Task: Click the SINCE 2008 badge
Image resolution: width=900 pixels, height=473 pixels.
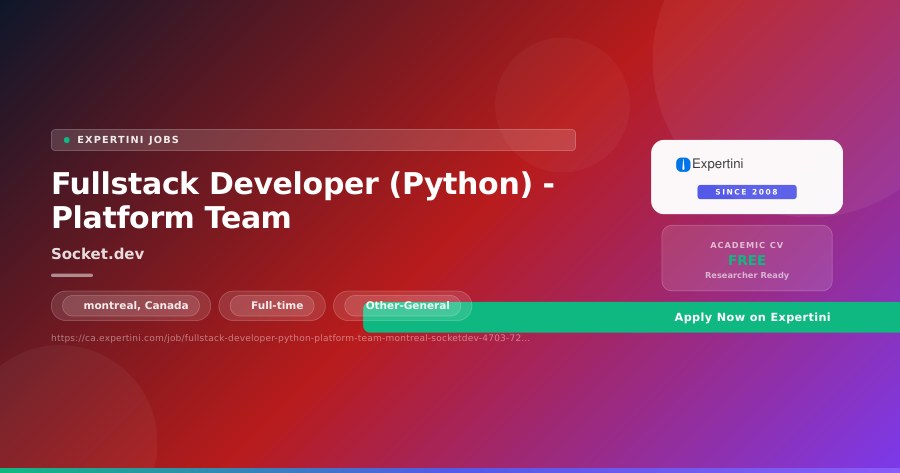Action: pos(747,192)
